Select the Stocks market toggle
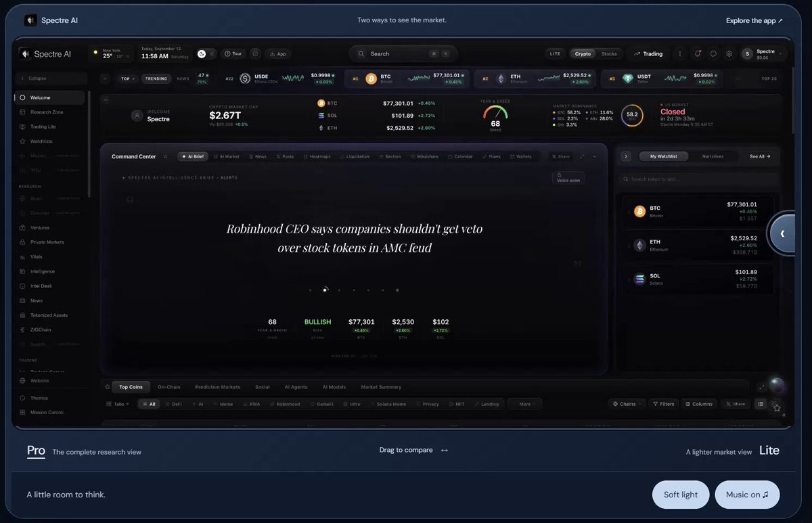 pos(609,54)
